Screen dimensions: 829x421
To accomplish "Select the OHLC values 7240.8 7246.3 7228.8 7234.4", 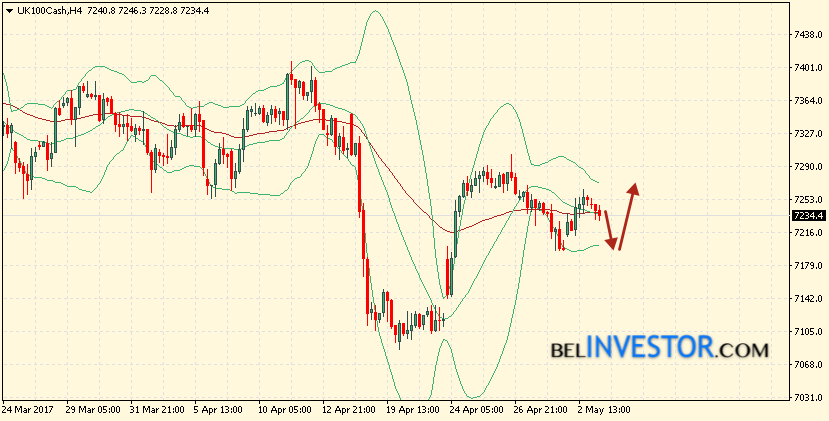I will (x=148, y=10).
